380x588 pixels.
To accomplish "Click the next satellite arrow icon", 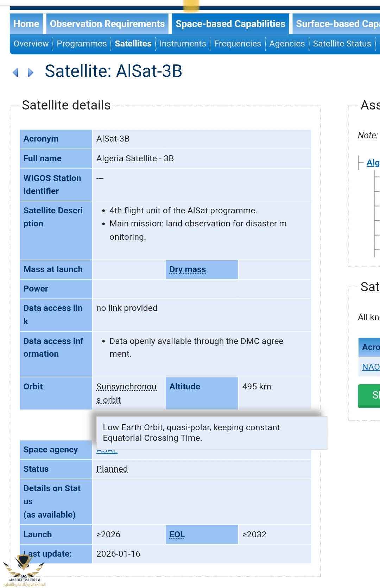I will tap(31, 72).
